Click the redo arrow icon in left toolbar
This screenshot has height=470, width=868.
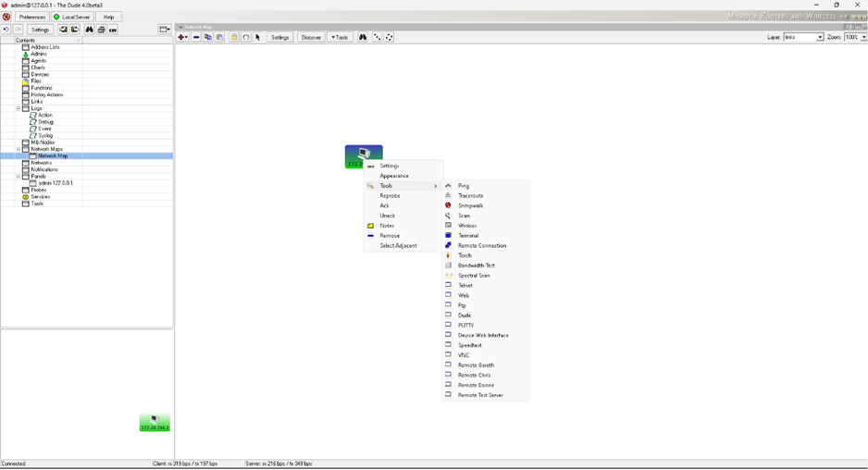coord(19,30)
